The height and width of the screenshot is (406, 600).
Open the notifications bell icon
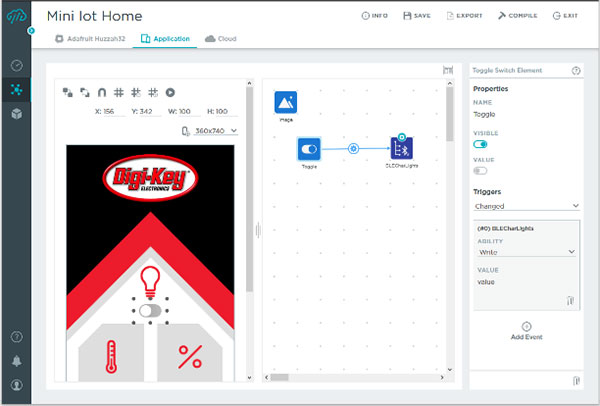(16, 361)
